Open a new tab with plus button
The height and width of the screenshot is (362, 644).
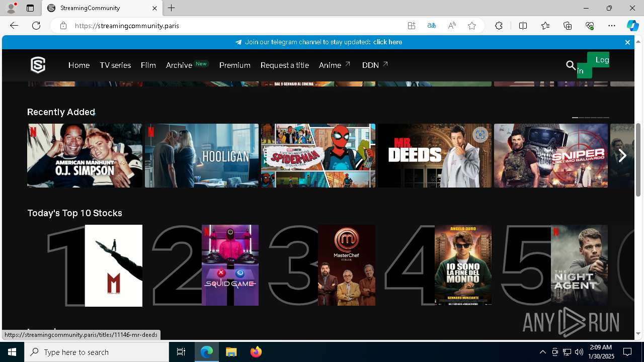[x=172, y=8]
